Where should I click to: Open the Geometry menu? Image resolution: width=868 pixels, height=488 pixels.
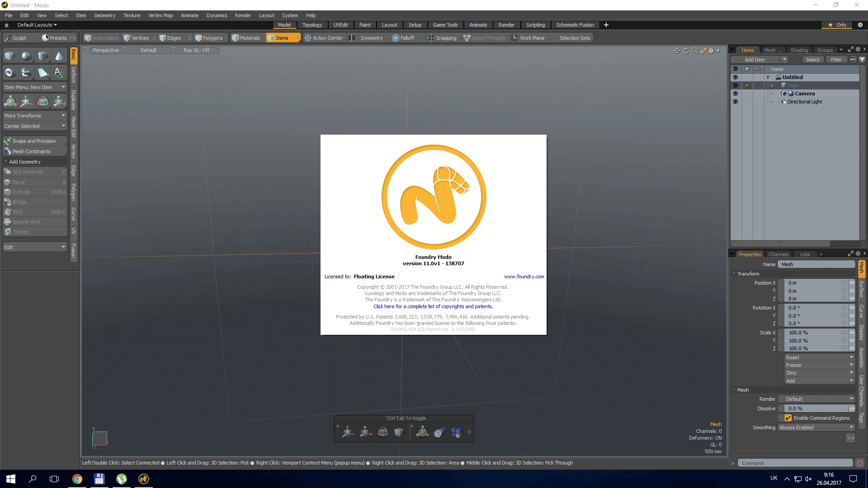104,15
